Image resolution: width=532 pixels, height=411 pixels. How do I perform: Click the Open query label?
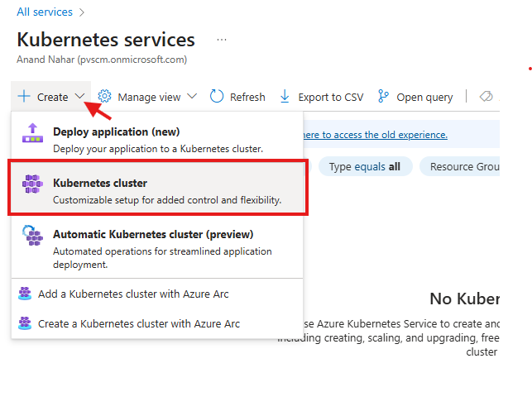424,98
